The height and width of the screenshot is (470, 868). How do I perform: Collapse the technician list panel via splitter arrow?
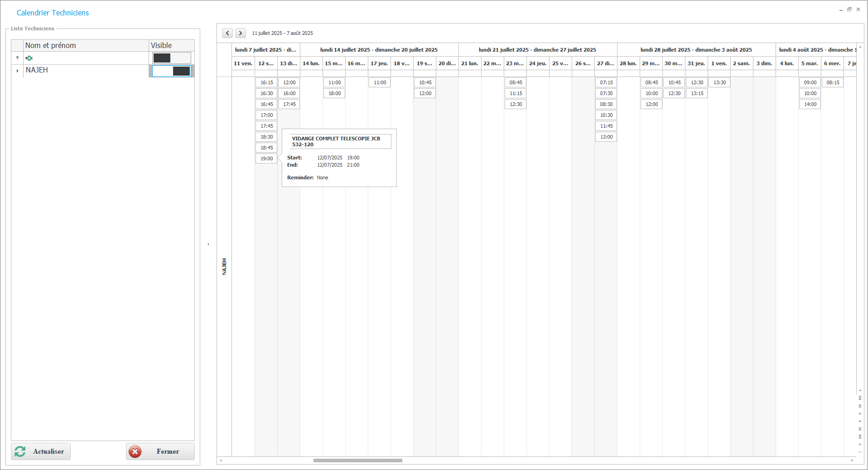pyautogui.click(x=208, y=245)
